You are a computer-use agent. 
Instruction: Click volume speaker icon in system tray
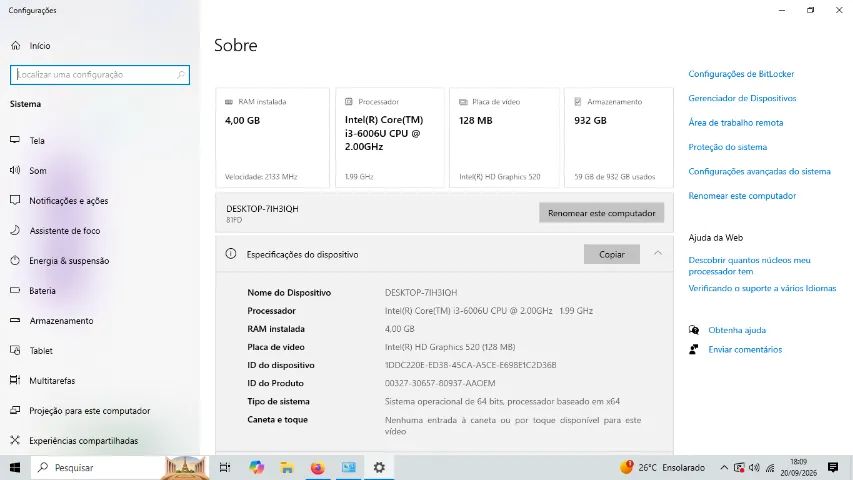754,467
